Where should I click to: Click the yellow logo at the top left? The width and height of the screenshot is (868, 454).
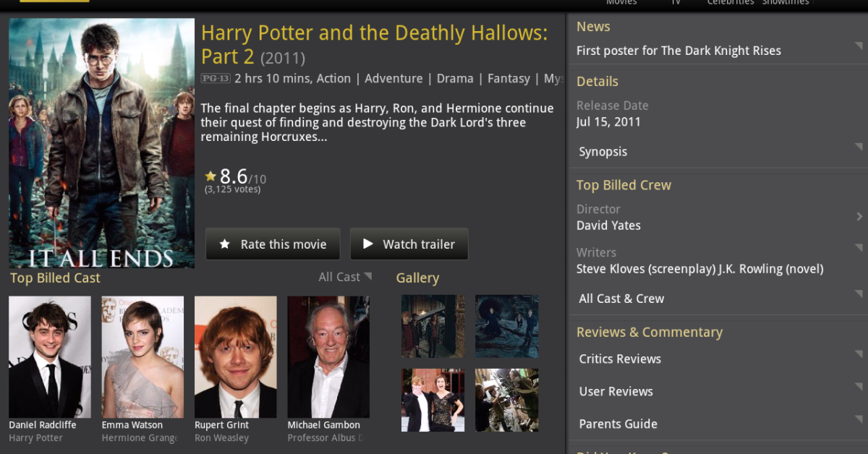pyautogui.click(x=54, y=1)
